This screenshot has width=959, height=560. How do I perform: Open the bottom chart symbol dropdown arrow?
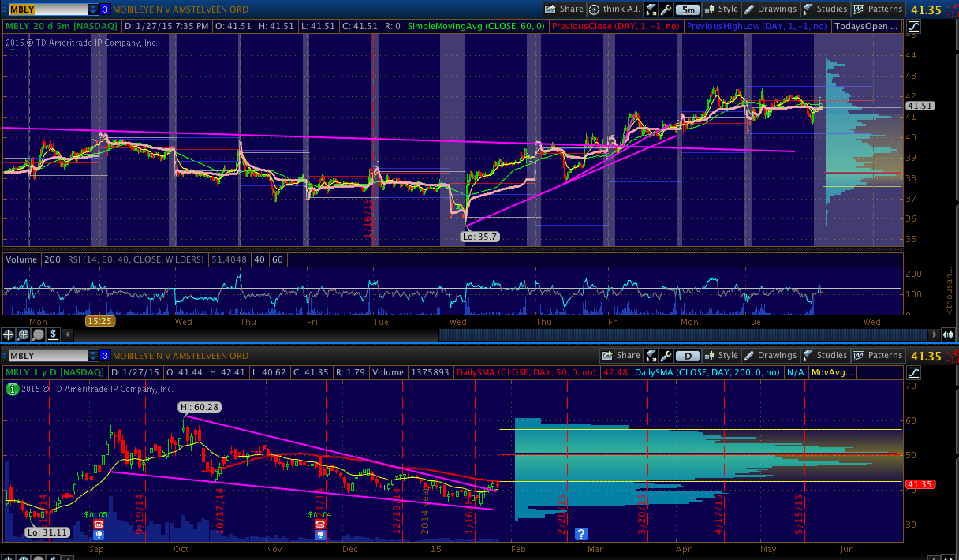pyautogui.click(x=93, y=356)
